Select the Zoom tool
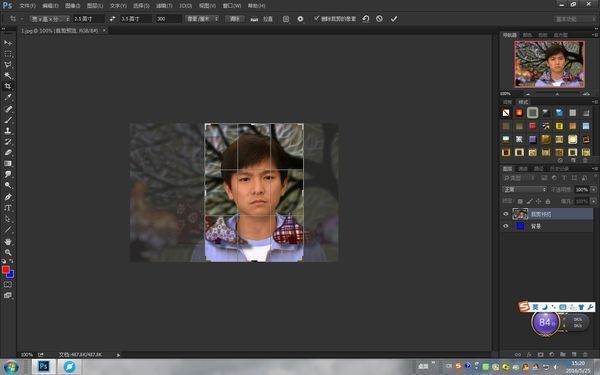Screen dimensions: 600x375 (8, 253)
